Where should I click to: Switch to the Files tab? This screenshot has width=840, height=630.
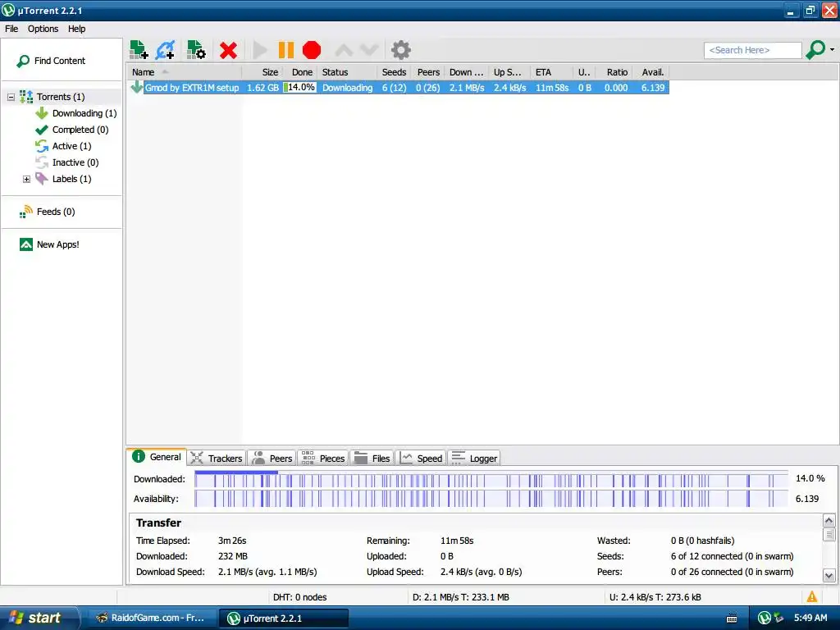coord(372,458)
